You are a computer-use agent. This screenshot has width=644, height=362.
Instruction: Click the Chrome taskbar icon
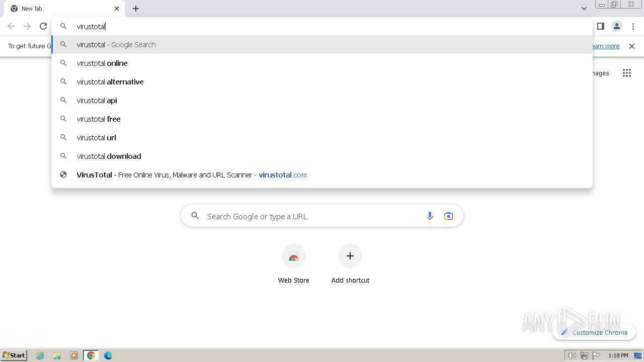coord(91,355)
